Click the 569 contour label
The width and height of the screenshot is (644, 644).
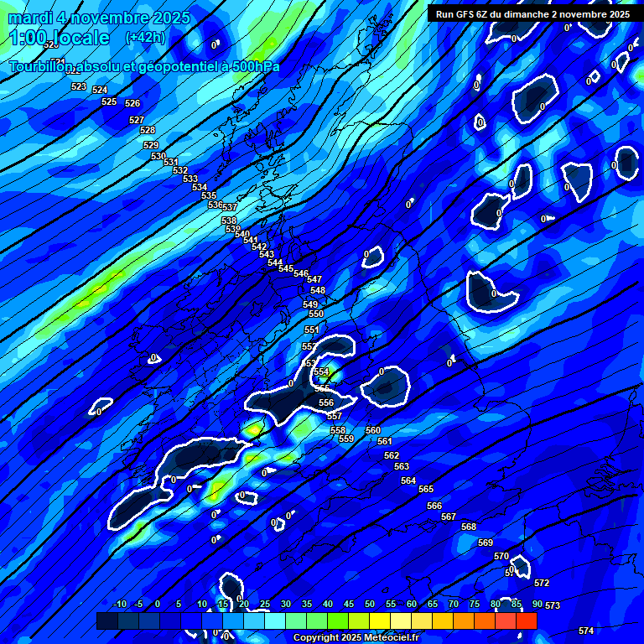click(x=486, y=543)
